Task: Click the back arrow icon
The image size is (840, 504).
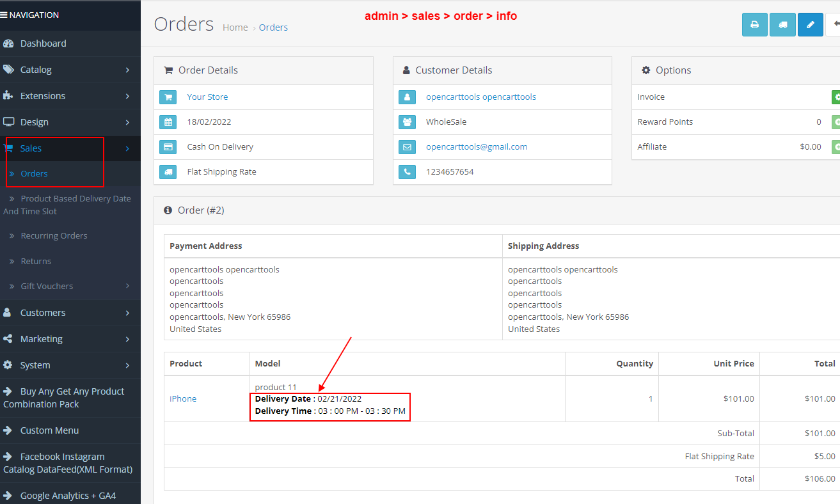Action: tap(836, 24)
